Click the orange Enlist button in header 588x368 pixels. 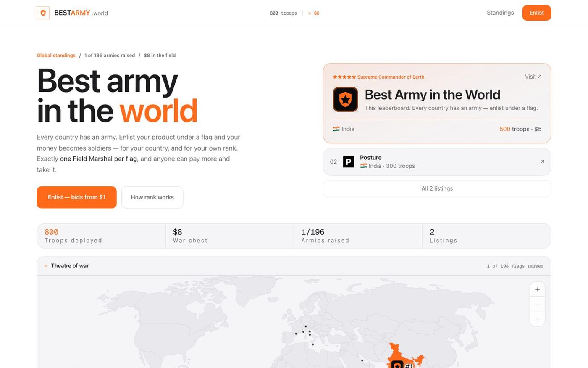536,13
